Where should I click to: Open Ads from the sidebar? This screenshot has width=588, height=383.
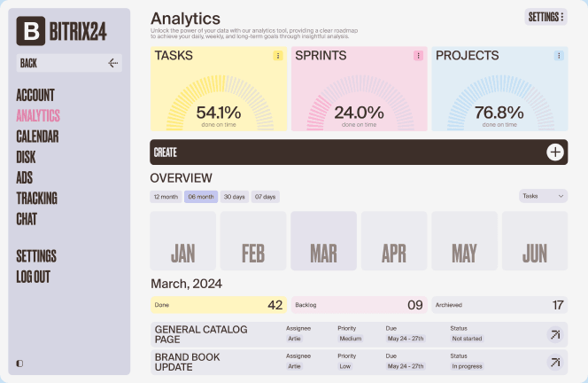(25, 177)
